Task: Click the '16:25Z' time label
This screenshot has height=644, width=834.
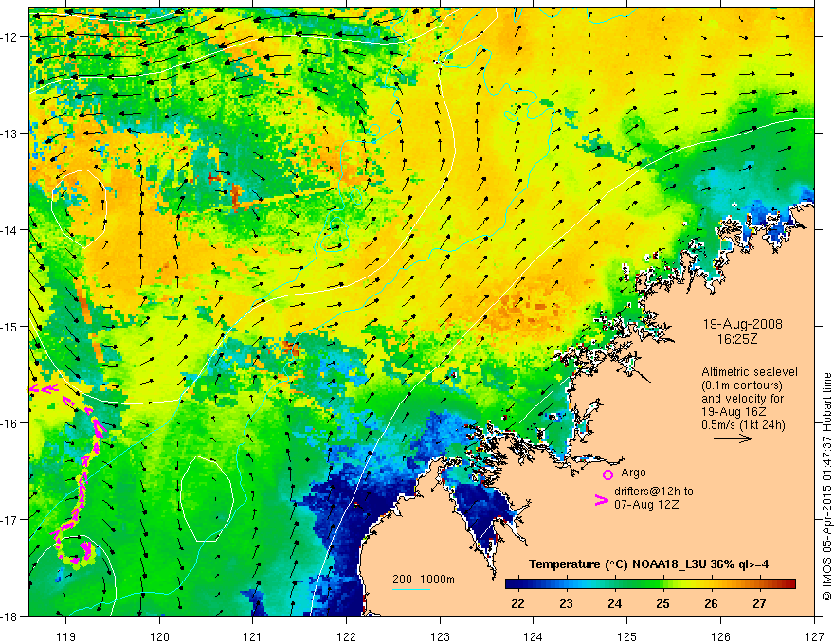Action: 737,339
